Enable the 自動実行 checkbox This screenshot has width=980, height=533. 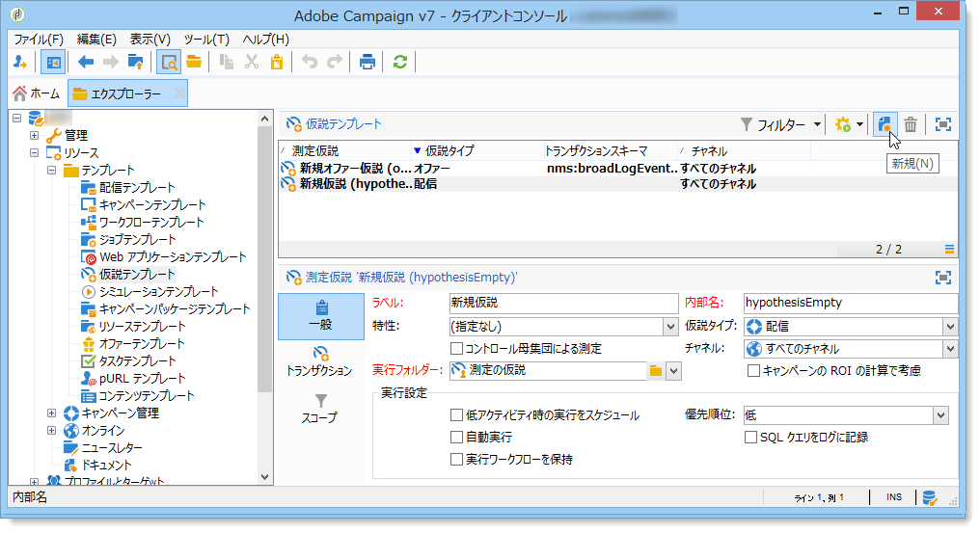457,437
